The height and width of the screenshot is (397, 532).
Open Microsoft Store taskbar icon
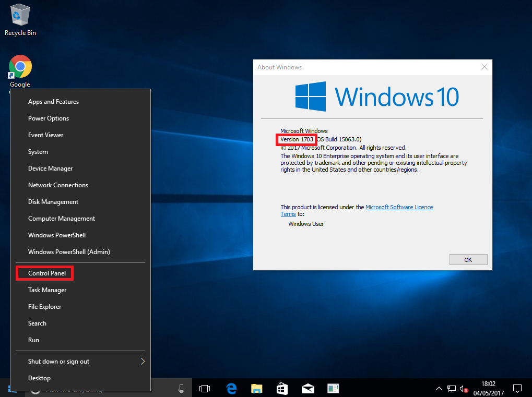click(282, 389)
